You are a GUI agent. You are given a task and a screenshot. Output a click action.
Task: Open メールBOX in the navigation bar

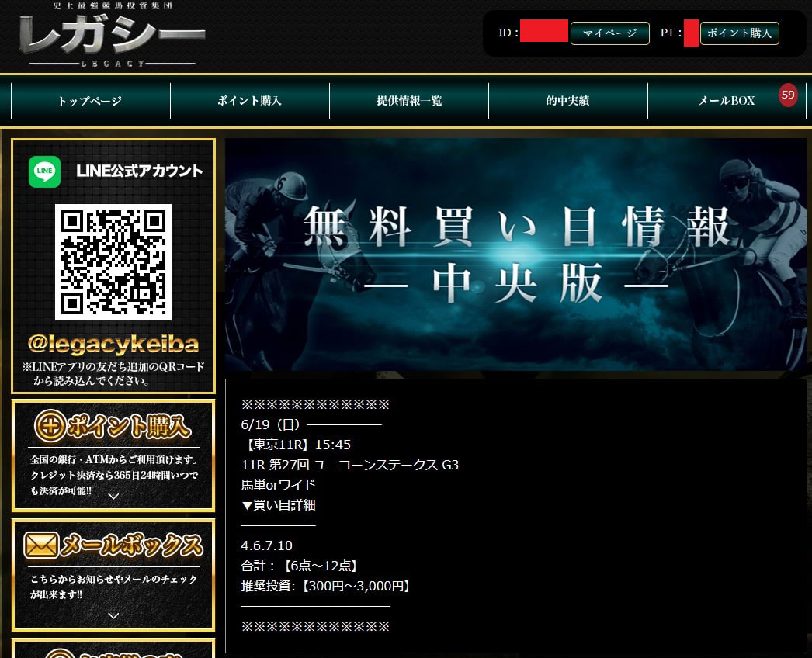[726, 101]
